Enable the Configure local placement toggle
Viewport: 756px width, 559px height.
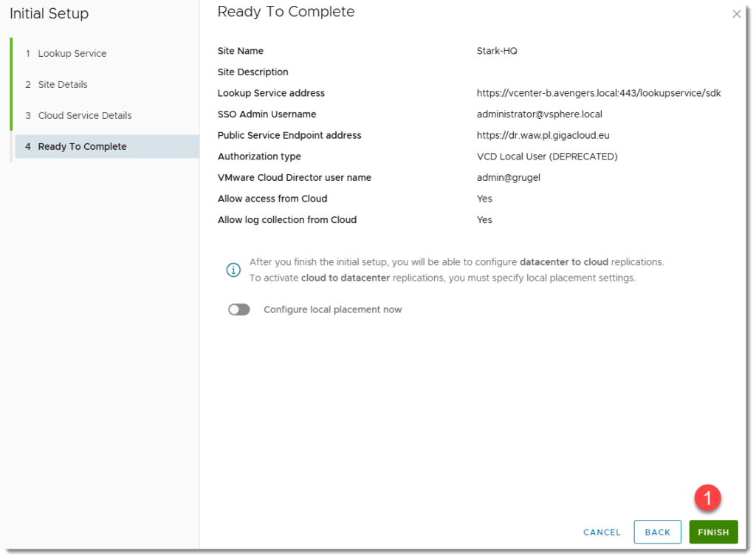tap(239, 310)
